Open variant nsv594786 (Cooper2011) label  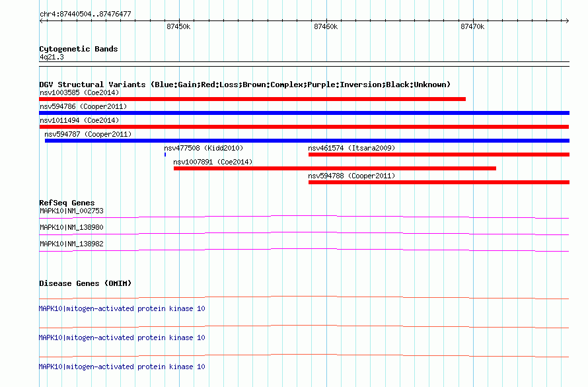83,106
